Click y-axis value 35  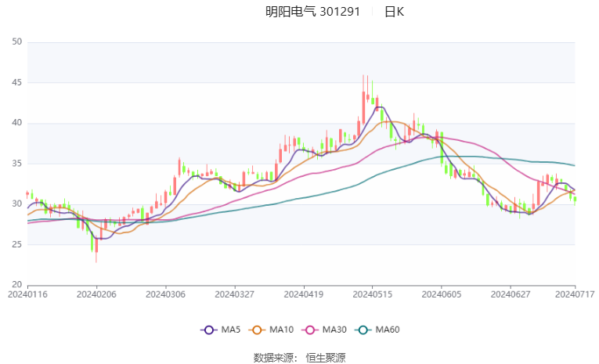(x=16, y=164)
